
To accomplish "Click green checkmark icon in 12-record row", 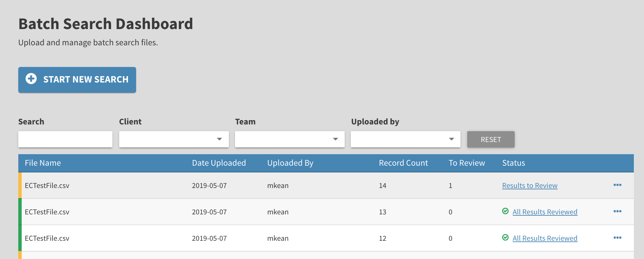I will tap(505, 238).
